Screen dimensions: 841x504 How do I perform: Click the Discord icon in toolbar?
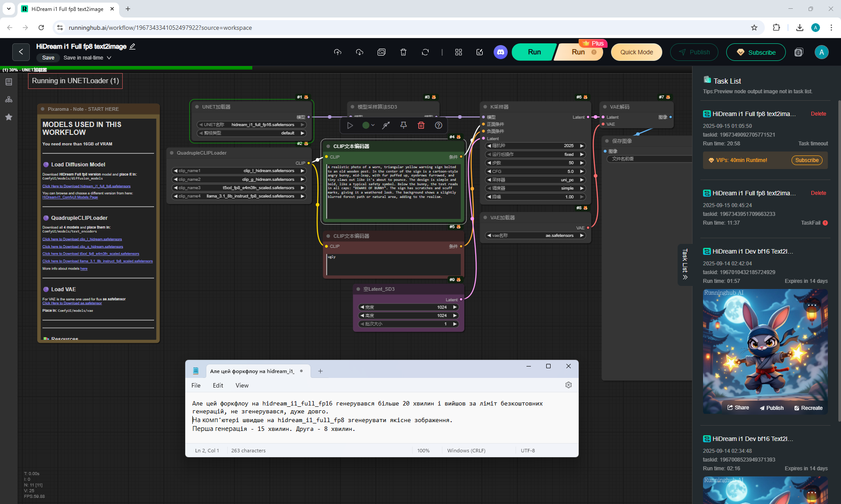coord(500,52)
